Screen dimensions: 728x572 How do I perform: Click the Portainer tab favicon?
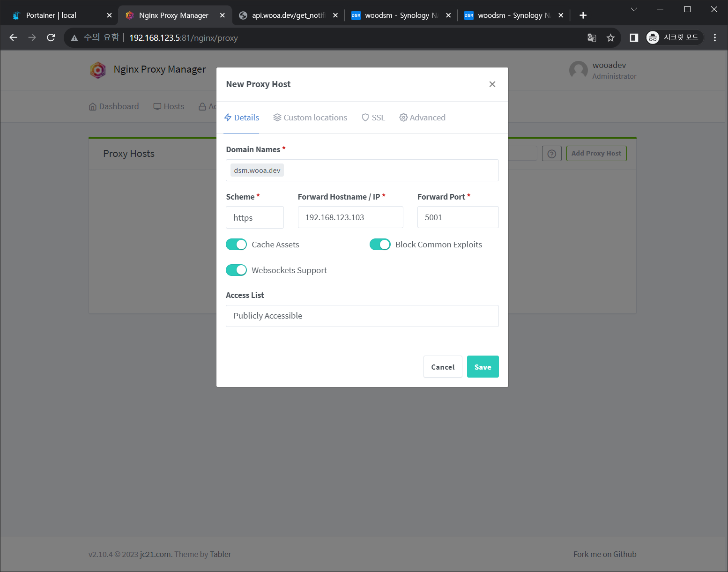pyautogui.click(x=16, y=15)
